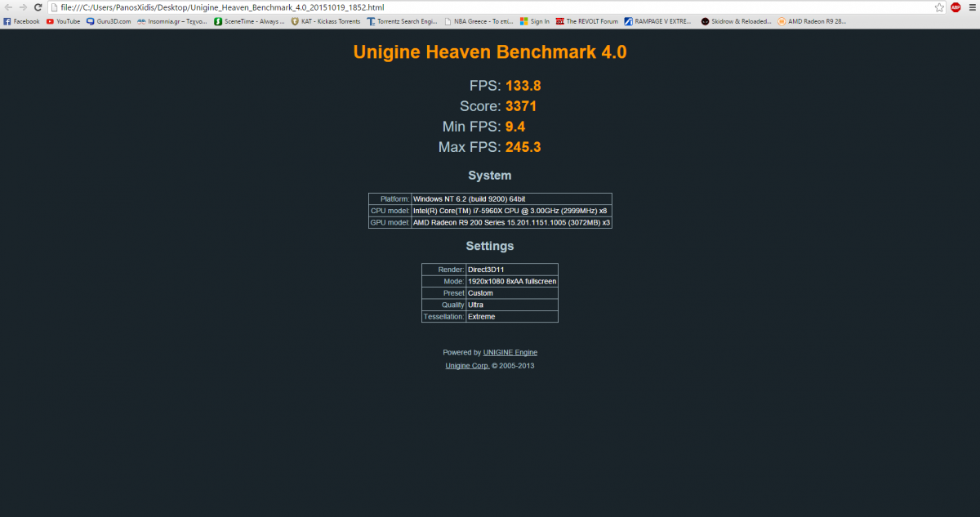
Task: Open The REVOLT Forum bookmark
Action: click(x=586, y=21)
